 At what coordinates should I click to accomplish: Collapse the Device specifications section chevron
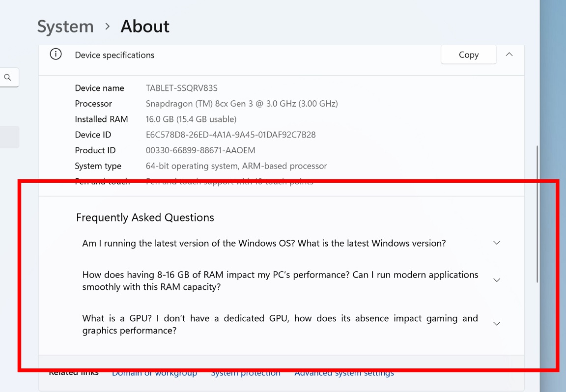click(x=509, y=55)
